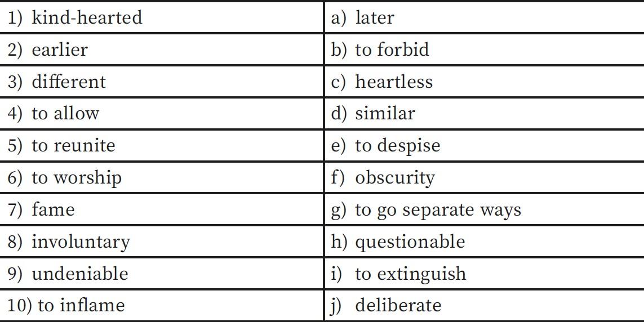The image size is (644, 322).
Task: Select the word "deliberate"
Action: [x=398, y=306]
